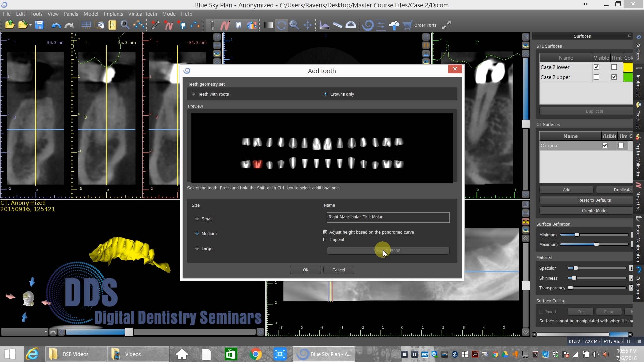This screenshot has width=644, height=362.
Task: Select the Pan move-arrows tool
Action: click(x=308, y=25)
